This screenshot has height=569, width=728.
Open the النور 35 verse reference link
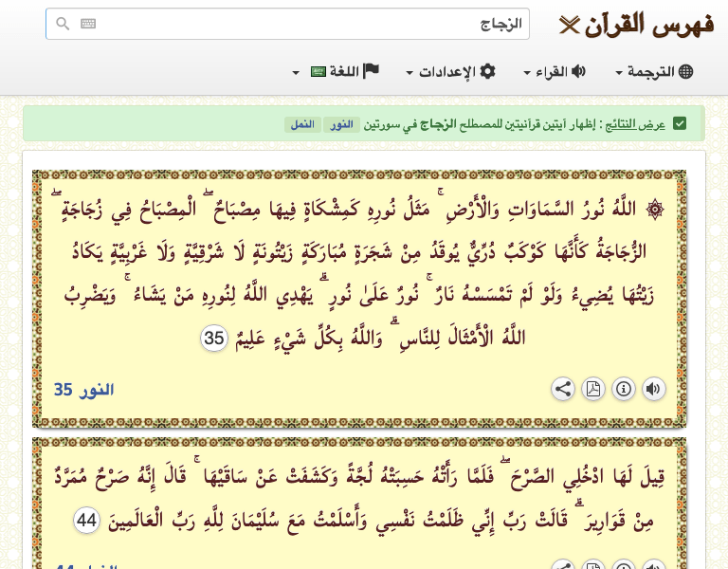click(83, 390)
